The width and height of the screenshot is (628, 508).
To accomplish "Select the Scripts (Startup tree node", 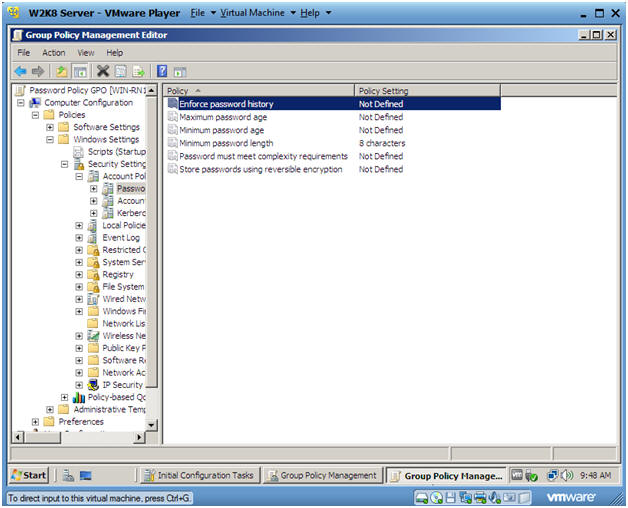I will pyautogui.click(x=117, y=152).
